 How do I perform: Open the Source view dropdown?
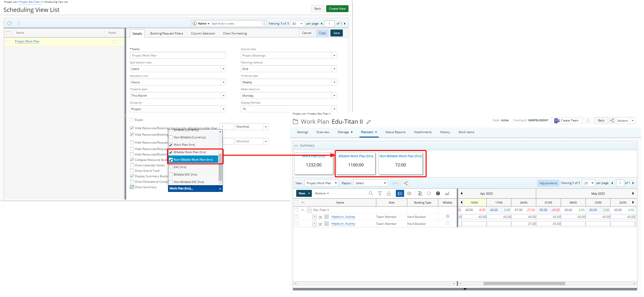pyautogui.click(x=334, y=56)
